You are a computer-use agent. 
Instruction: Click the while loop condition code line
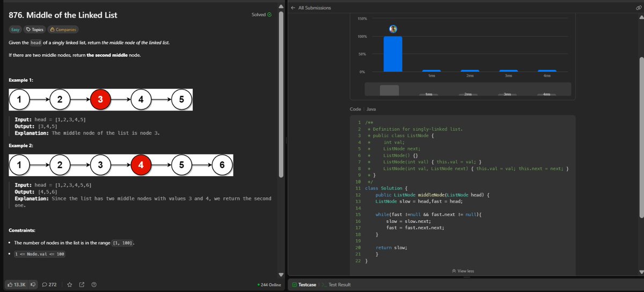pos(429,214)
